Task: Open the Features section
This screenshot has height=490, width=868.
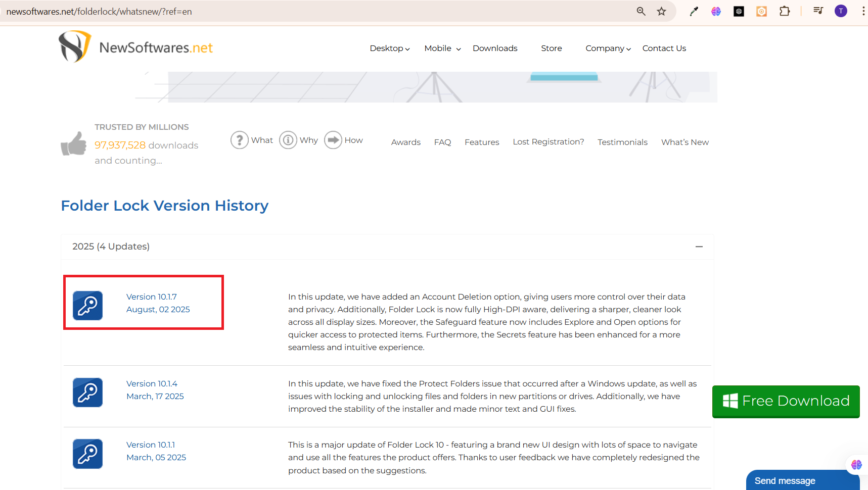Action: [x=482, y=142]
